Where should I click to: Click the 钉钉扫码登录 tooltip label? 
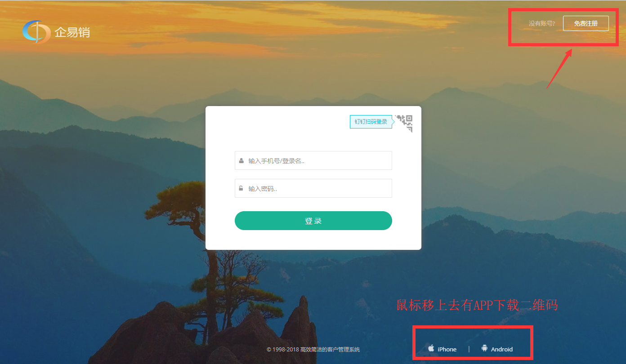(x=371, y=122)
